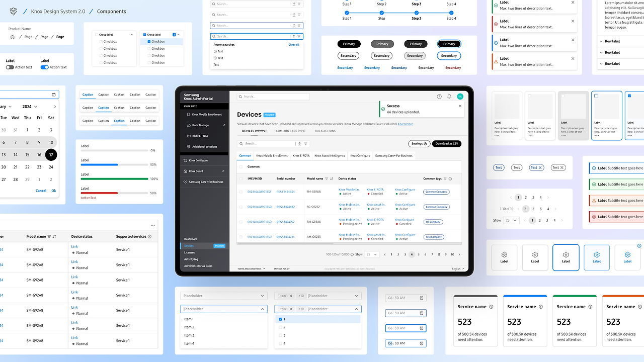Tick the checkbox in the Common group row

241,166
